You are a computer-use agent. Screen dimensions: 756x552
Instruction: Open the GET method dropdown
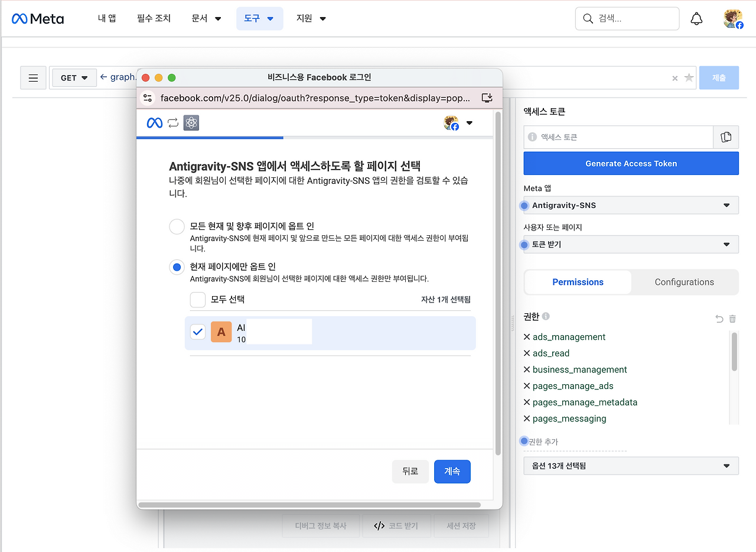coord(74,78)
